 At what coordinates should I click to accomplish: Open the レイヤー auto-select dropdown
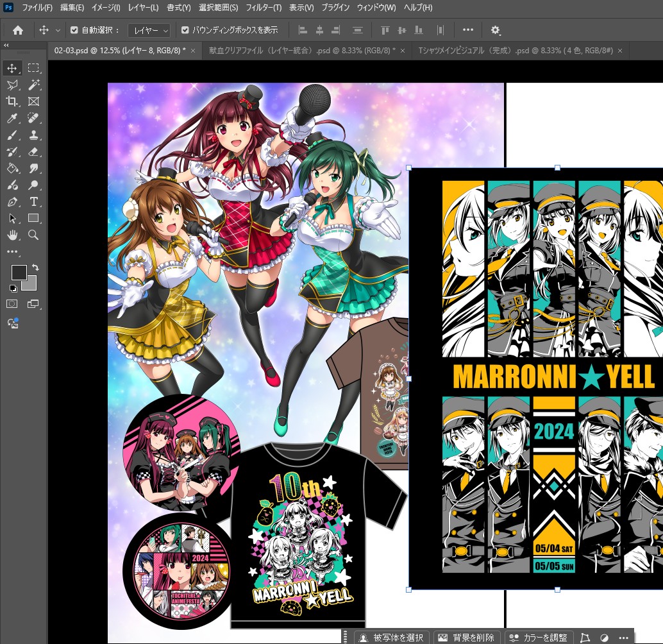coord(149,30)
